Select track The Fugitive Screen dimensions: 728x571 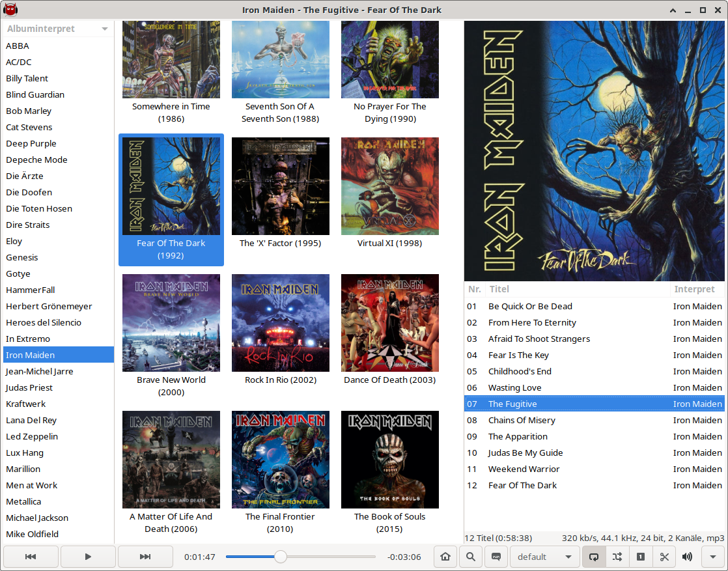click(x=595, y=404)
